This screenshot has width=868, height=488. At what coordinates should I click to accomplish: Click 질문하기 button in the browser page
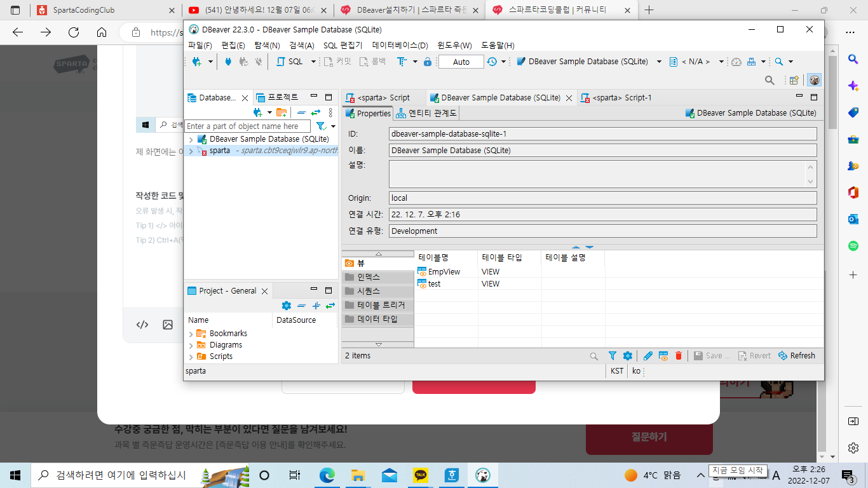(x=649, y=437)
